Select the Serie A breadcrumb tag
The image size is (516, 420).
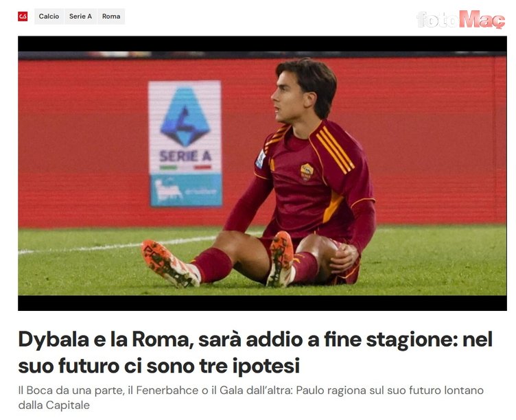coord(80,16)
